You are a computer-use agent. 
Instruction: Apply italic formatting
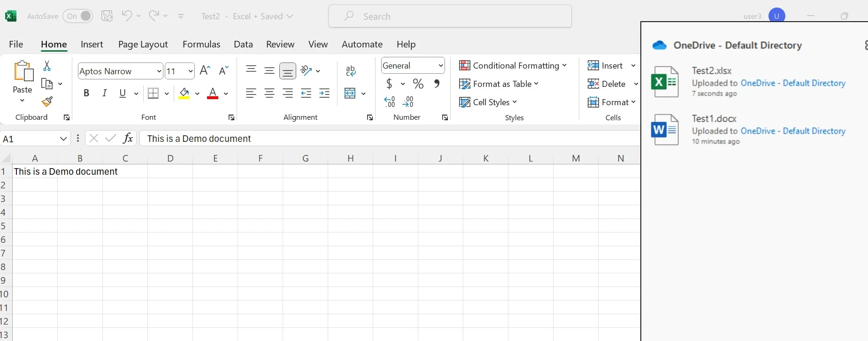click(x=105, y=93)
